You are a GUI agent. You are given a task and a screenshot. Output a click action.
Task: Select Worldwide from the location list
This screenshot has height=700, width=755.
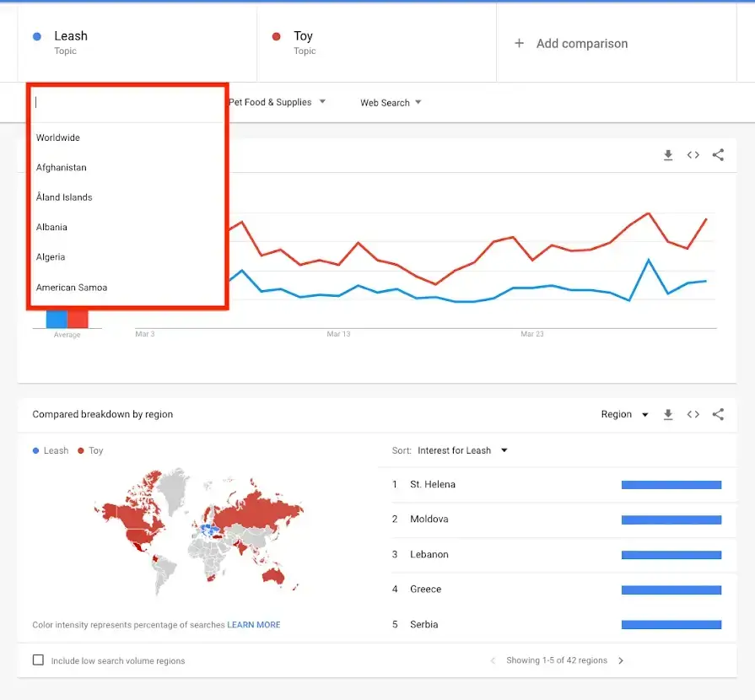57,137
